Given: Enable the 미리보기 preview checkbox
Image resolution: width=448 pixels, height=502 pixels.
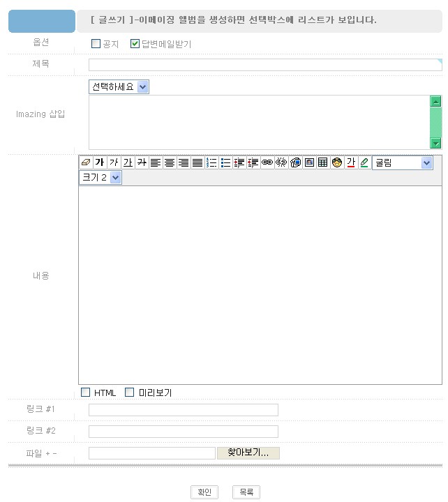Looking at the screenshot, I should click(130, 392).
